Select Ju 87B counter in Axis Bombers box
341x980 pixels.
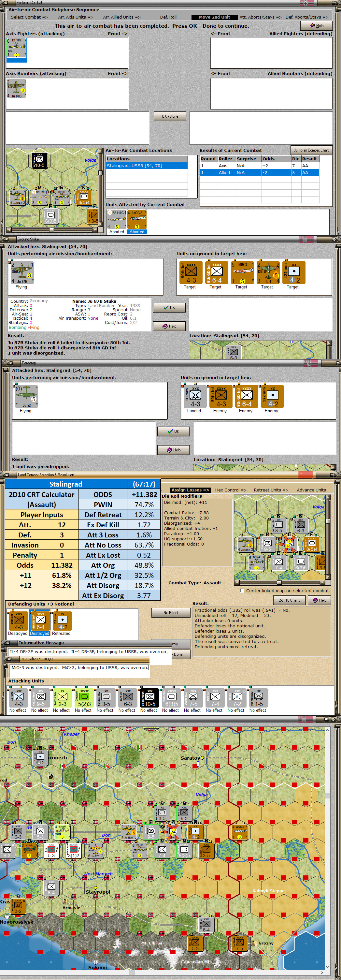coord(16,89)
